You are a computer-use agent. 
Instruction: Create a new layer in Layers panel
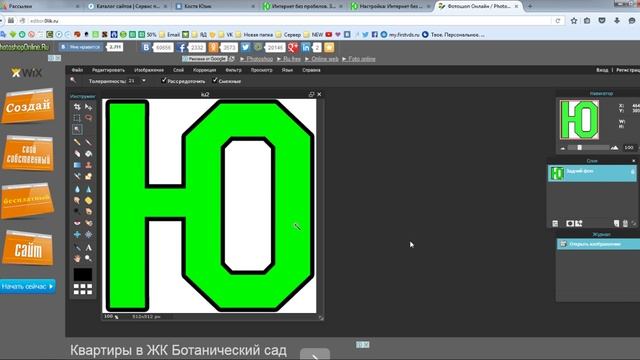click(617, 223)
